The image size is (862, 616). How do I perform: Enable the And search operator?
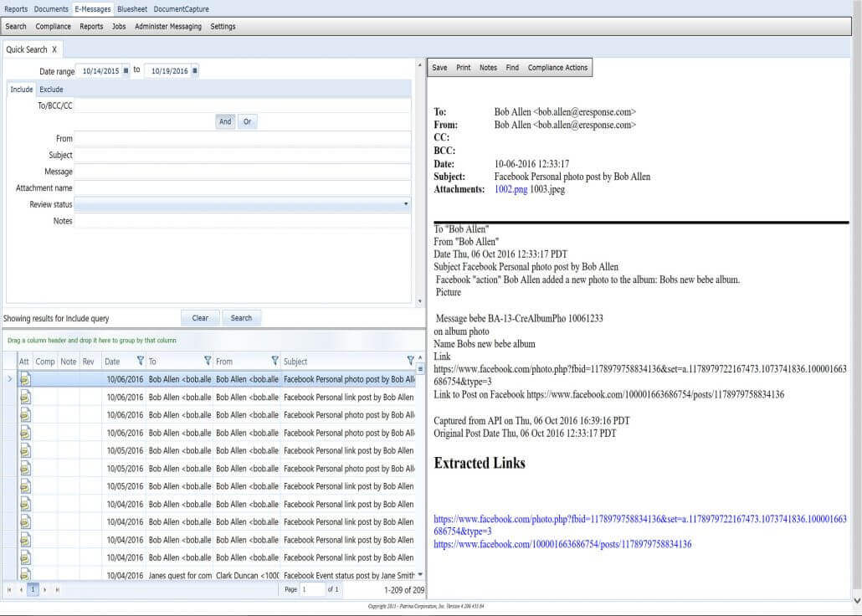coord(225,121)
